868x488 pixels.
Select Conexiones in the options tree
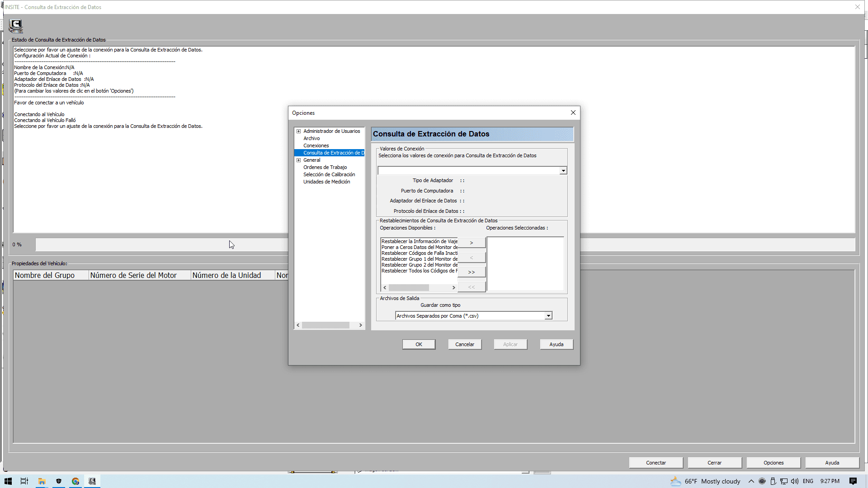click(316, 145)
